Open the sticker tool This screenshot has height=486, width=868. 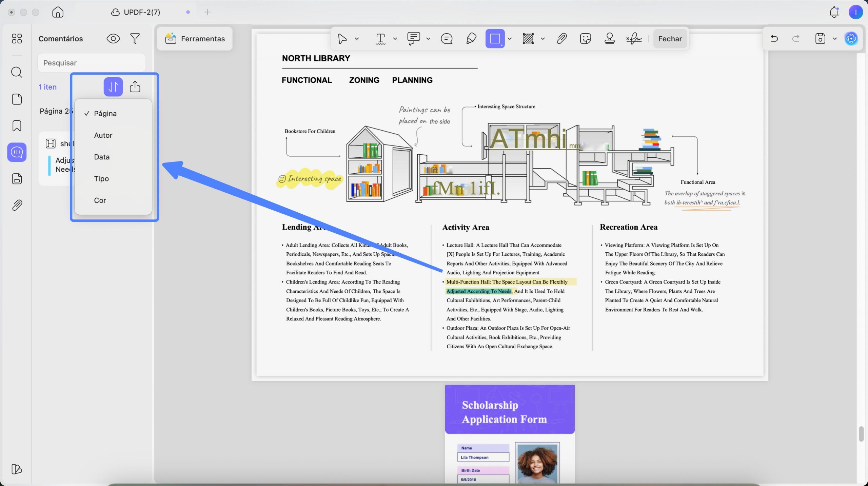[x=585, y=39]
